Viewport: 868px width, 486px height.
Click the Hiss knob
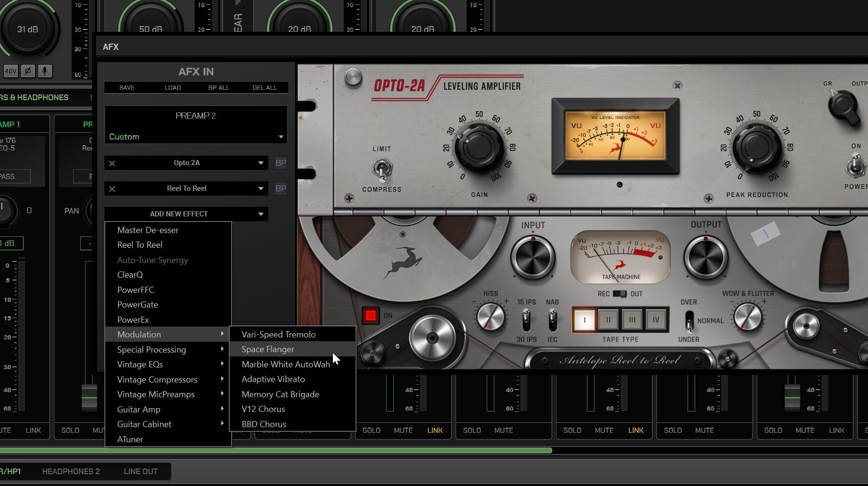(x=491, y=317)
